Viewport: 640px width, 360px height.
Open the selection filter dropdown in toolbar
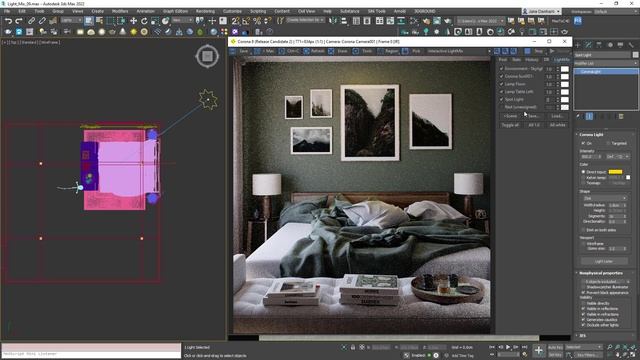click(71, 20)
